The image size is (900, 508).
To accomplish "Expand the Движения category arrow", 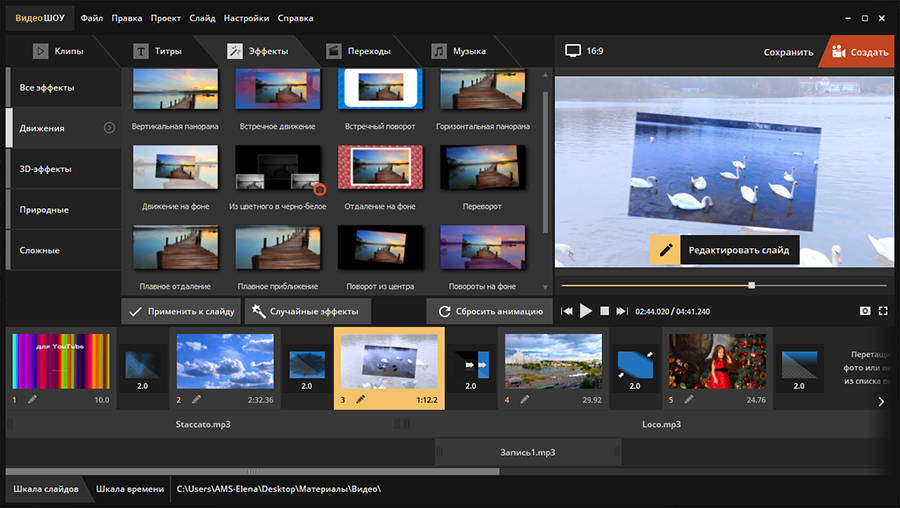I will click(109, 127).
